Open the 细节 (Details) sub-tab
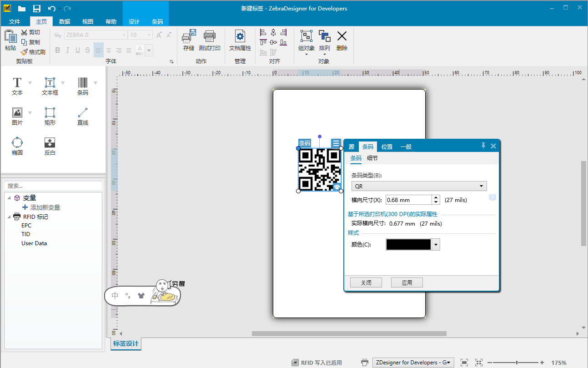This screenshot has height=368, width=588. pyautogui.click(x=372, y=158)
